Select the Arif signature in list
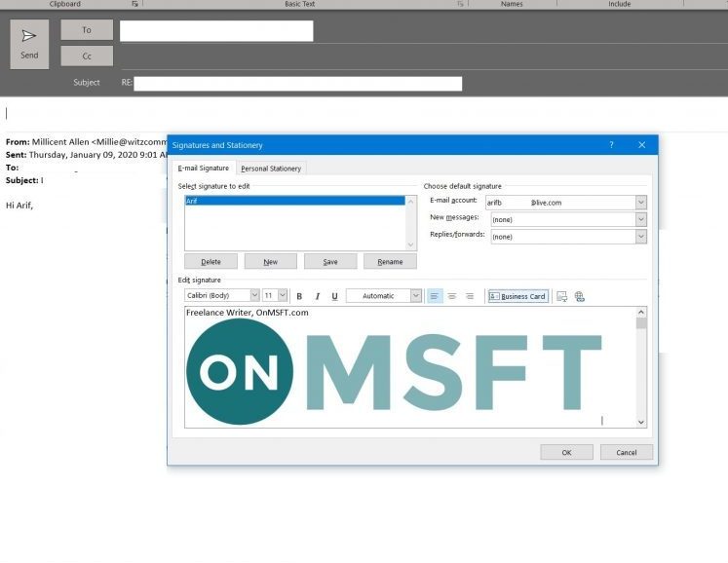The image size is (728, 563). [295, 201]
